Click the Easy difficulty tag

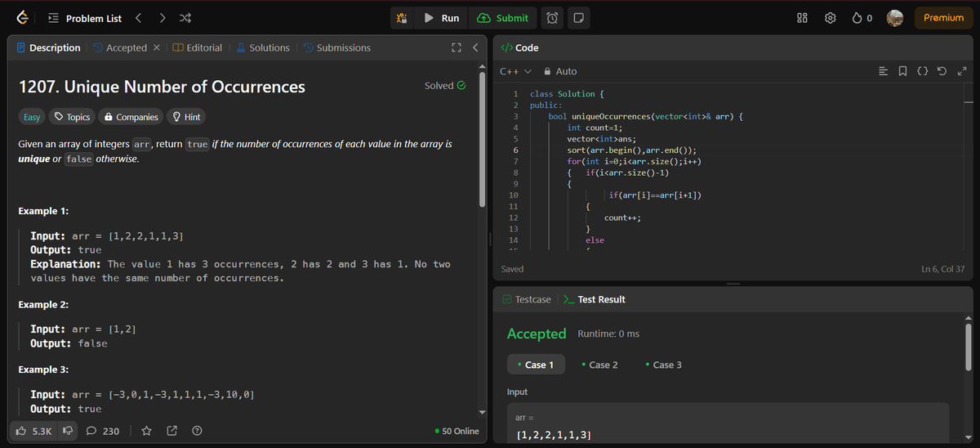pyautogui.click(x=32, y=117)
